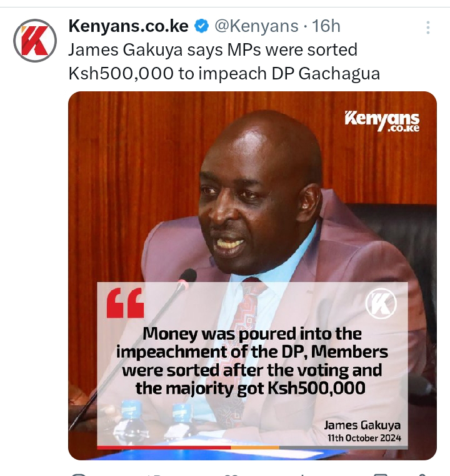Open the tweet's three-dot more menu
Screen dimensions: 450x476
click(x=428, y=28)
